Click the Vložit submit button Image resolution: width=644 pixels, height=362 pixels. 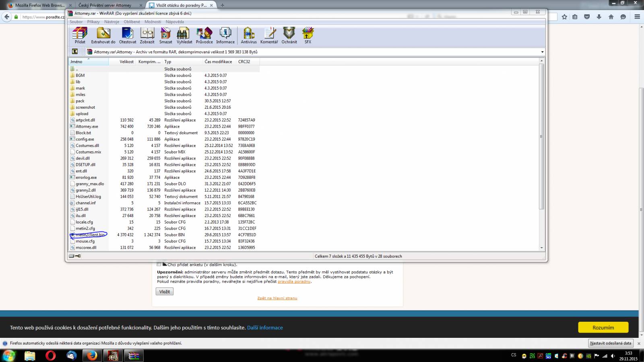(x=165, y=292)
